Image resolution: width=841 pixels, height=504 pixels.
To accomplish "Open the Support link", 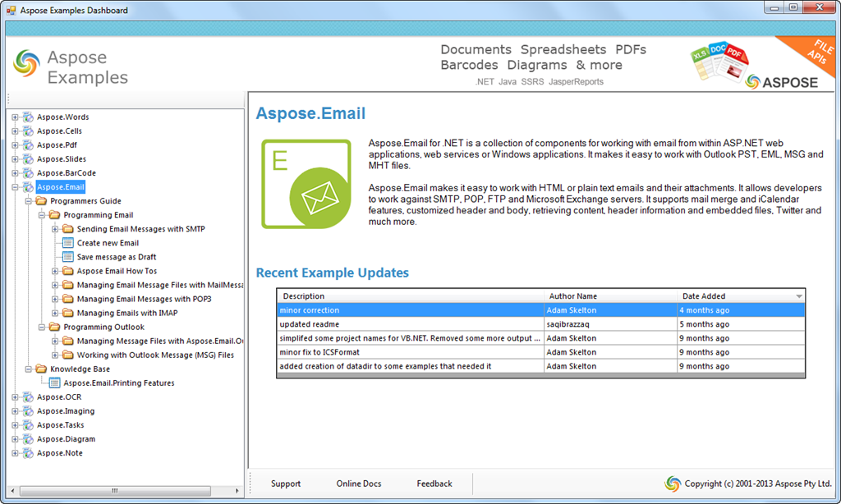I will coord(286,483).
